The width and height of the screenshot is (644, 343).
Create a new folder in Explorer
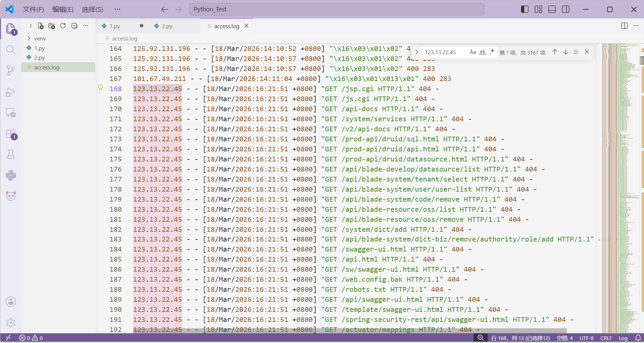[52, 26]
